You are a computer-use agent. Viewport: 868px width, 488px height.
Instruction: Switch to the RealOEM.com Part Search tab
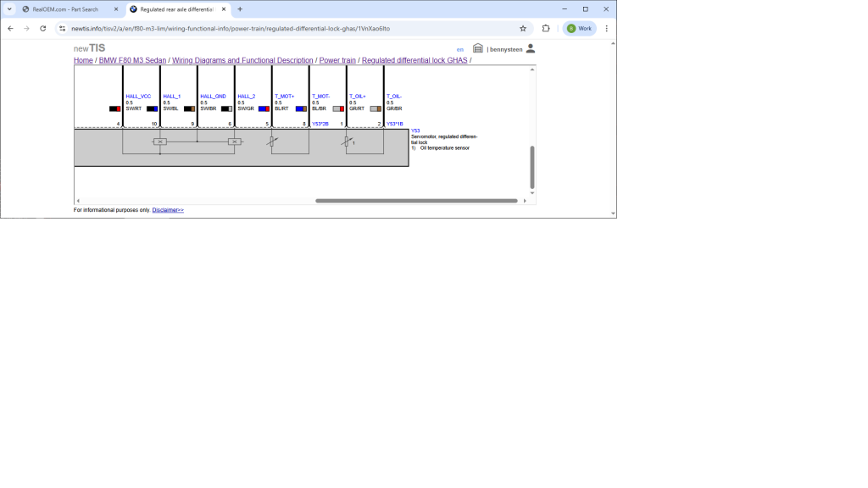pos(66,9)
